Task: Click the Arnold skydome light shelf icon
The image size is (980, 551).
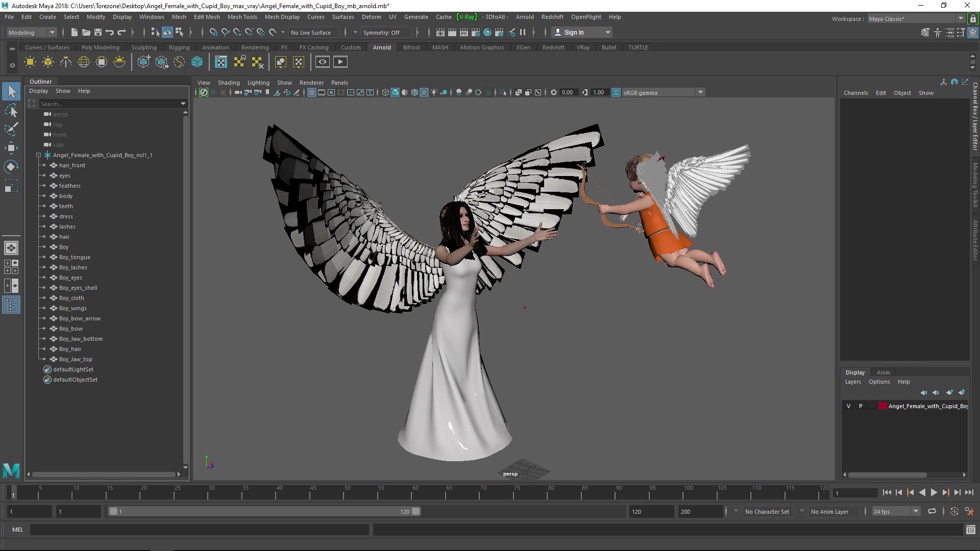Action: point(84,62)
